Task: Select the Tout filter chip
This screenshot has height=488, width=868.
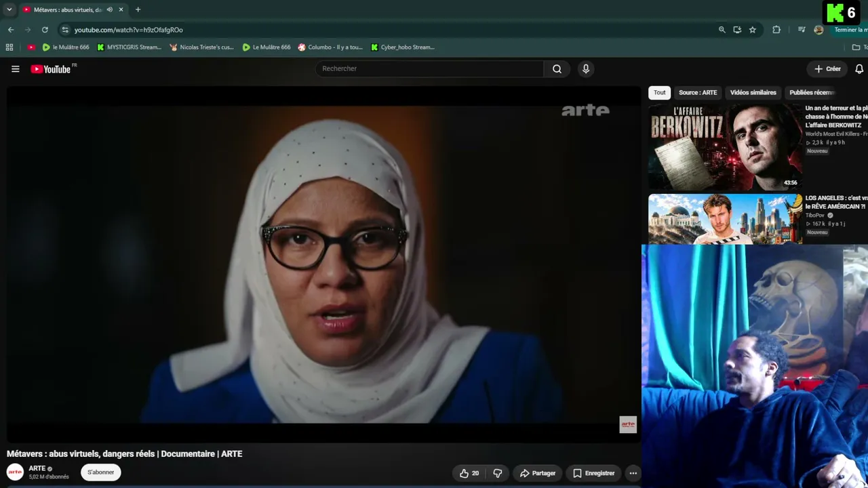Action: pyautogui.click(x=659, y=93)
